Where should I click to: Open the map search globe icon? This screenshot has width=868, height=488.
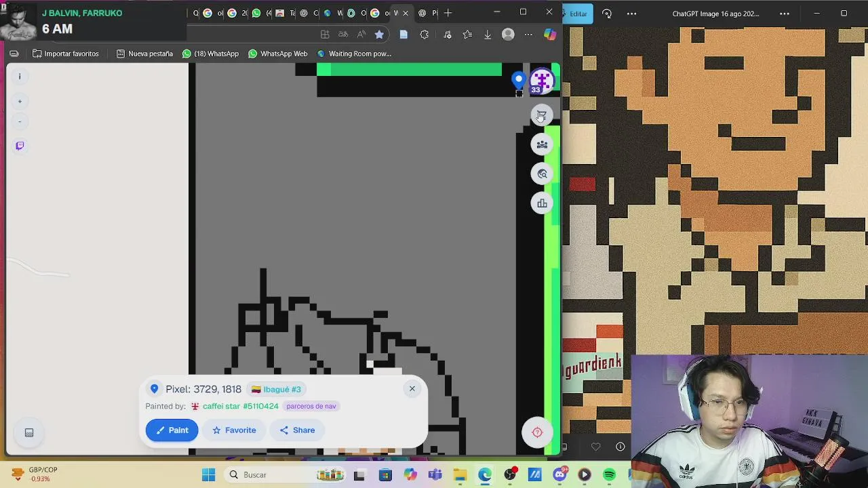542,174
